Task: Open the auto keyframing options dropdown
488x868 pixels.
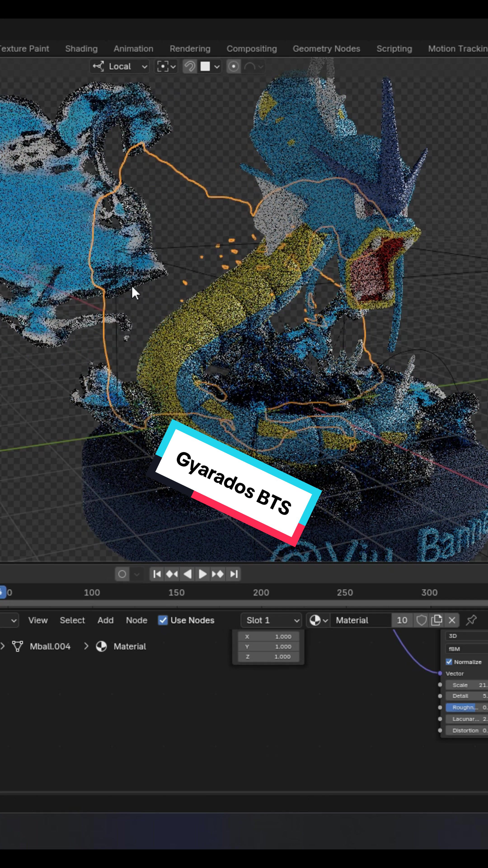Action: pyautogui.click(x=137, y=574)
